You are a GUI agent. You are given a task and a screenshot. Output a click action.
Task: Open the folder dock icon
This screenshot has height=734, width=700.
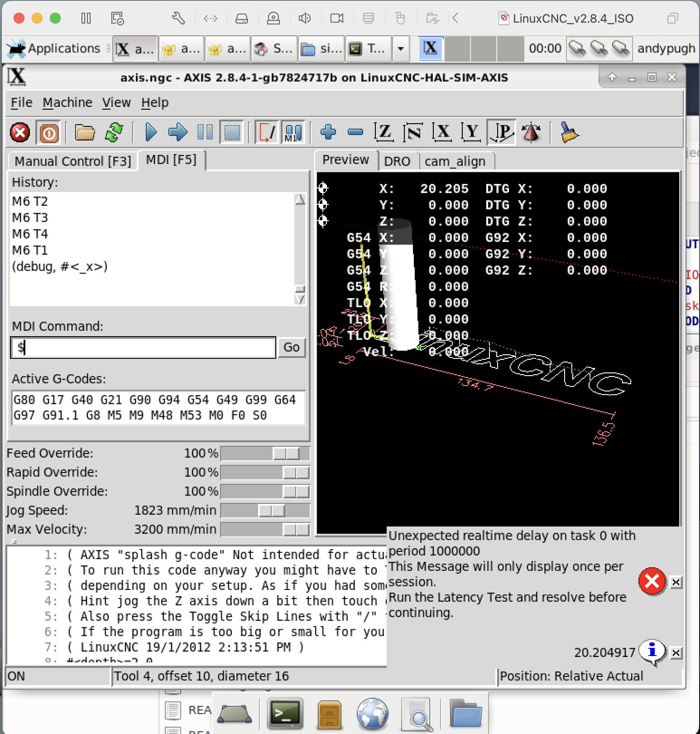(x=466, y=714)
